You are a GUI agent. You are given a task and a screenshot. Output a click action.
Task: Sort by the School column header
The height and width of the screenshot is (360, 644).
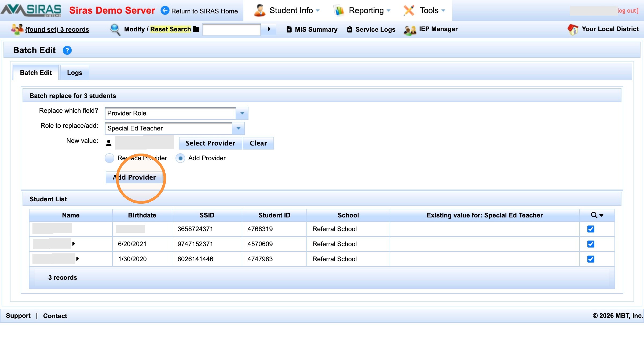point(348,215)
